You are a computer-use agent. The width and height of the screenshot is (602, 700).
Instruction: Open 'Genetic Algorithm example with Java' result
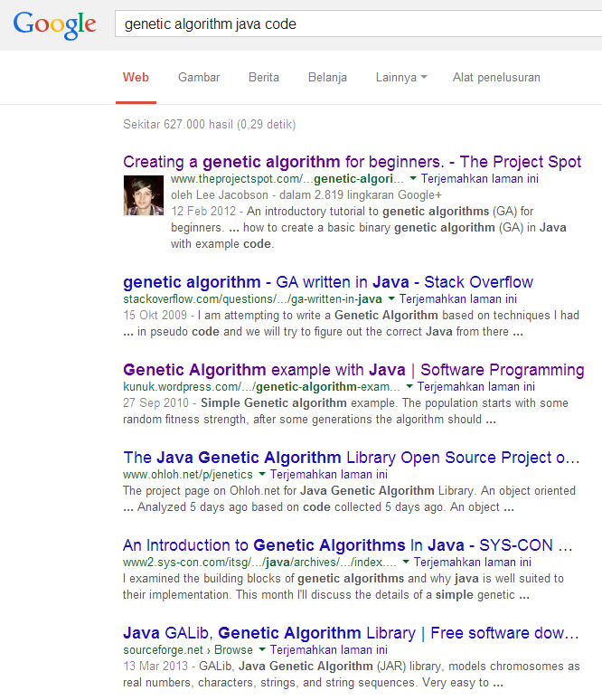tap(353, 370)
